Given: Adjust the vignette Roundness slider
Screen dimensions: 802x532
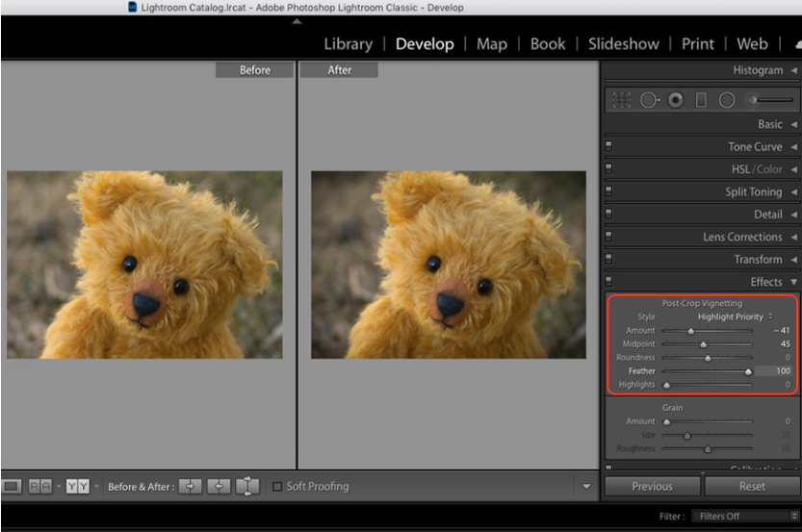Looking at the screenshot, I should (x=708, y=358).
